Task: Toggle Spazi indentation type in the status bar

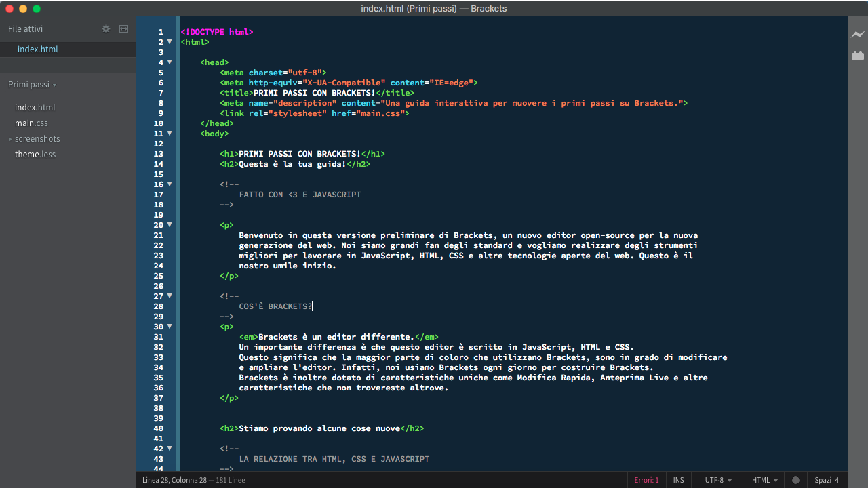Action: pyautogui.click(x=823, y=480)
